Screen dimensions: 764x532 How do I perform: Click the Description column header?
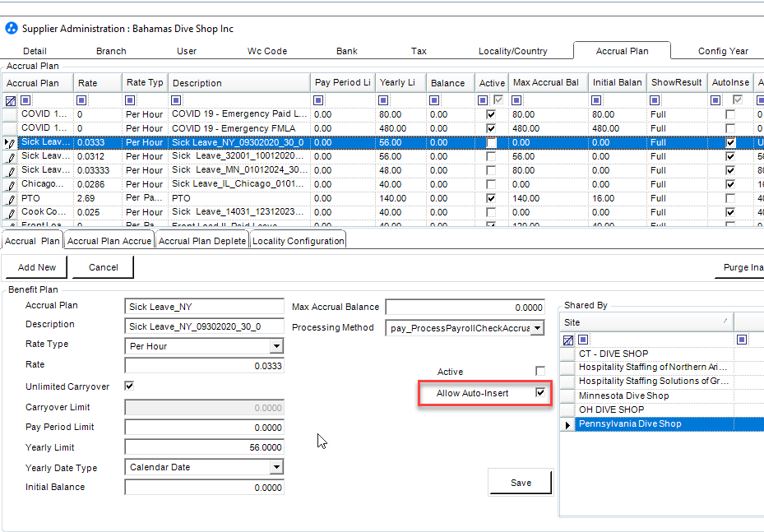(x=238, y=83)
